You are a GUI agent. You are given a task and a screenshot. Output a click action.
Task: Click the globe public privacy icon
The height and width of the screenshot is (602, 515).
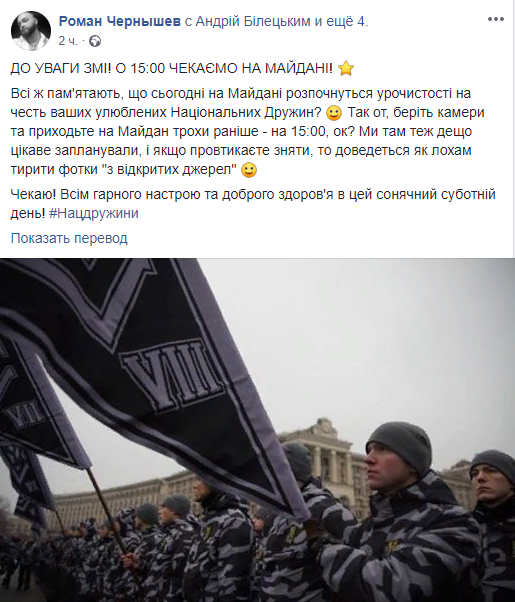tap(95, 41)
